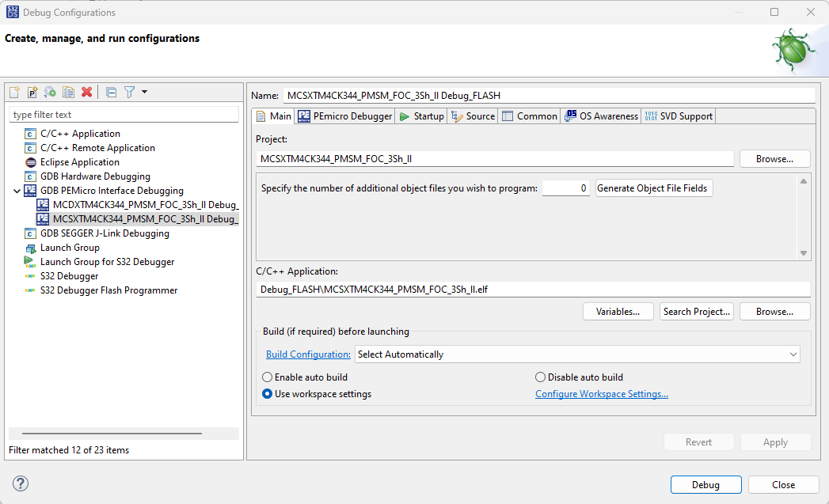Collapse GDB PEMicro Interface Debugging node

click(x=17, y=191)
